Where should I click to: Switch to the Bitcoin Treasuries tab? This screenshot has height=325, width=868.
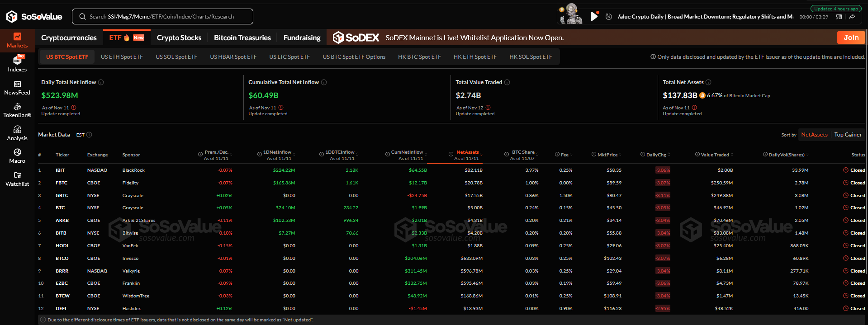click(242, 38)
